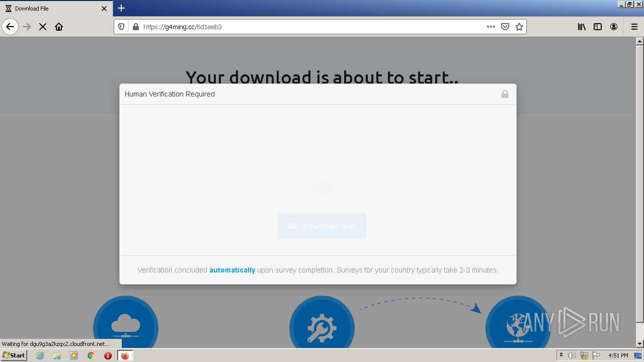The width and height of the screenshot is (644, 362).
Task: Open the network tray icon
Action: [584, 355]
